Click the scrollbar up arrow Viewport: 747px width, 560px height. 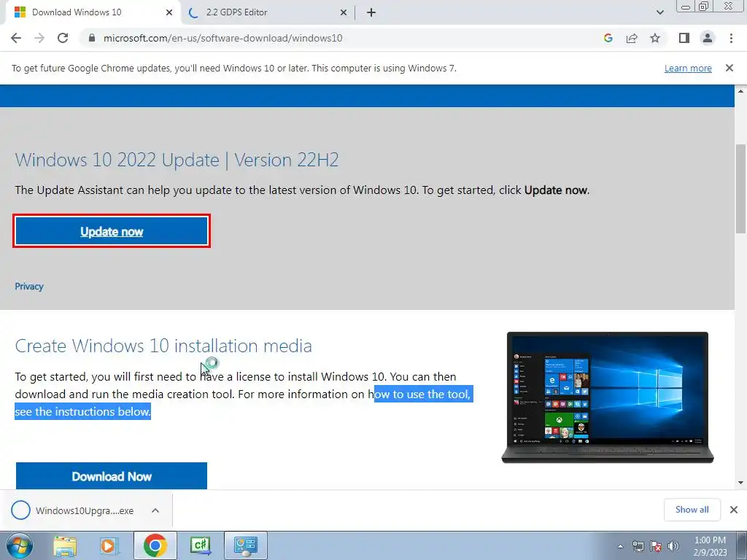[741, 90]
